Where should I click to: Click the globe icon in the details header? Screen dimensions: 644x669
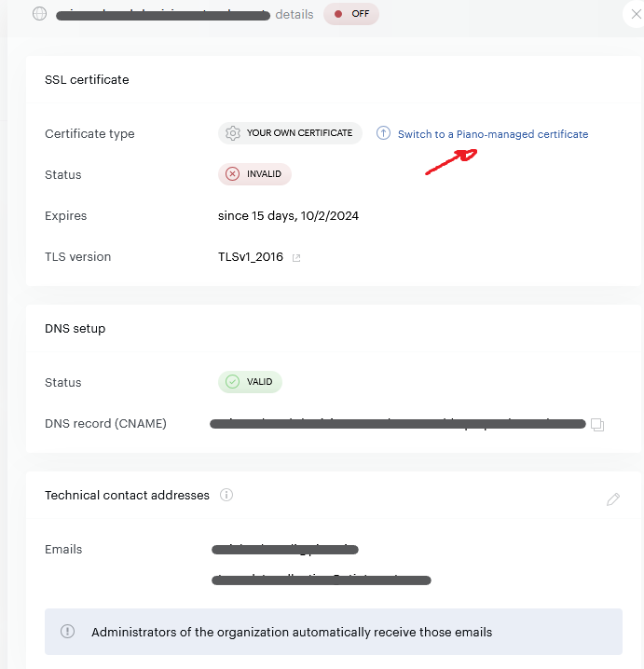pyautogui.click(x=39, y=14)
